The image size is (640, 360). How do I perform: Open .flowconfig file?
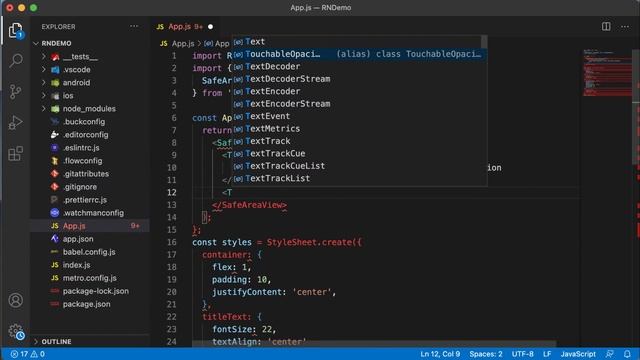[x=90, y=161]
